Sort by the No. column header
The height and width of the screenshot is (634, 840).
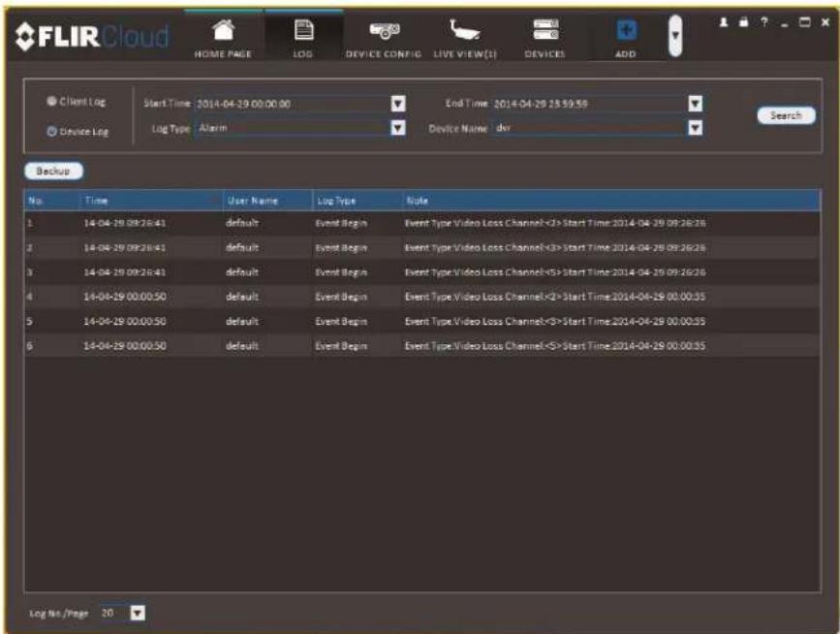tap(52, 201)
